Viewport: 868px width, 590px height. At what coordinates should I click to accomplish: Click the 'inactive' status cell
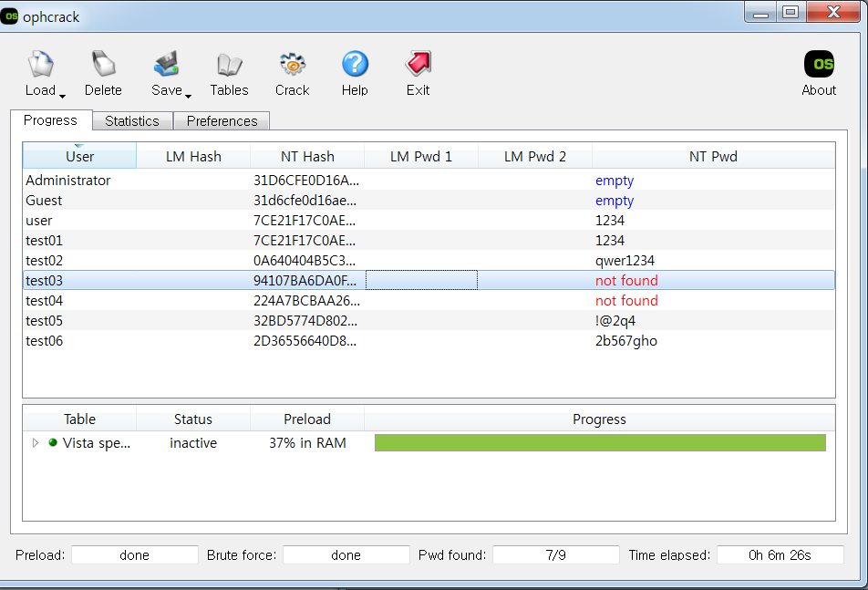[193, 443]
